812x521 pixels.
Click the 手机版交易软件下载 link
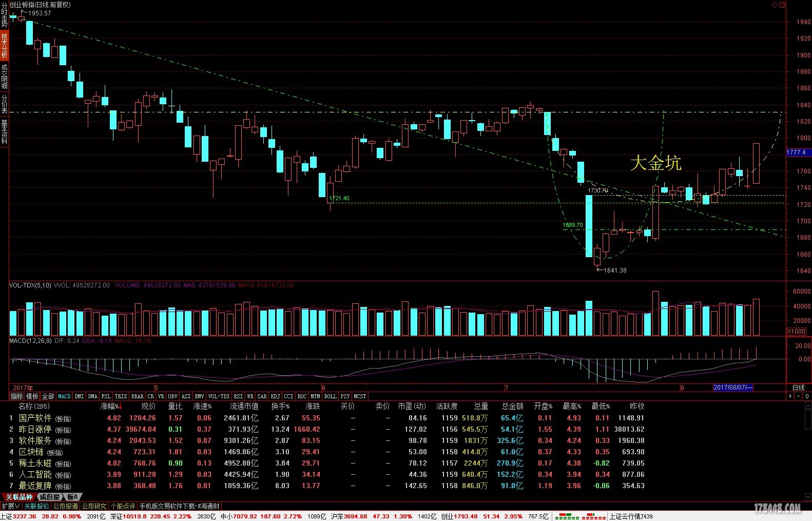click(x=180, y=506)
